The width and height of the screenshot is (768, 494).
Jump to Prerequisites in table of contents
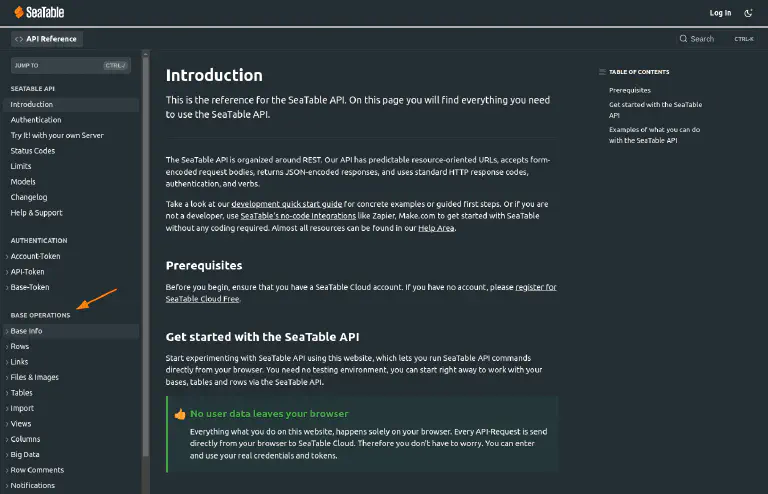coord(629,90)
